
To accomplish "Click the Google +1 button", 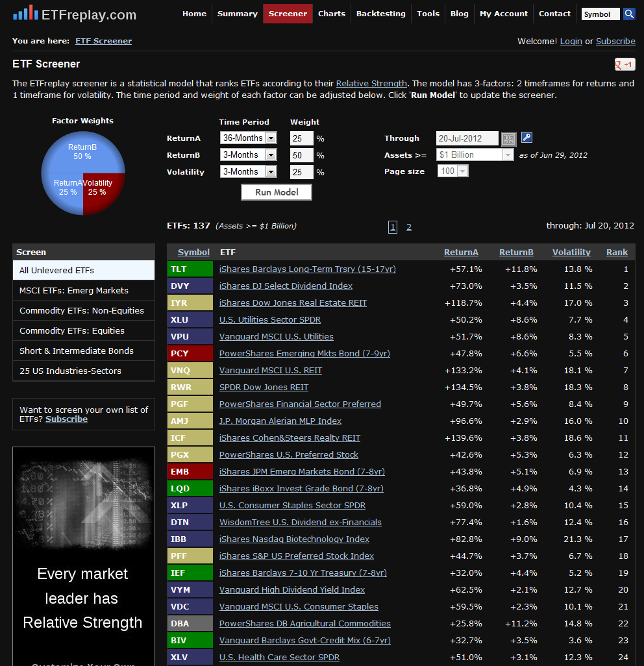I will click(x=625, y=64).
